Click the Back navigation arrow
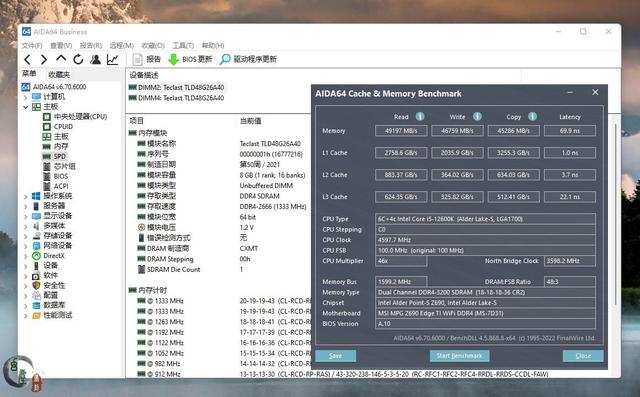640x397 pixels. [x=27, y=60]
